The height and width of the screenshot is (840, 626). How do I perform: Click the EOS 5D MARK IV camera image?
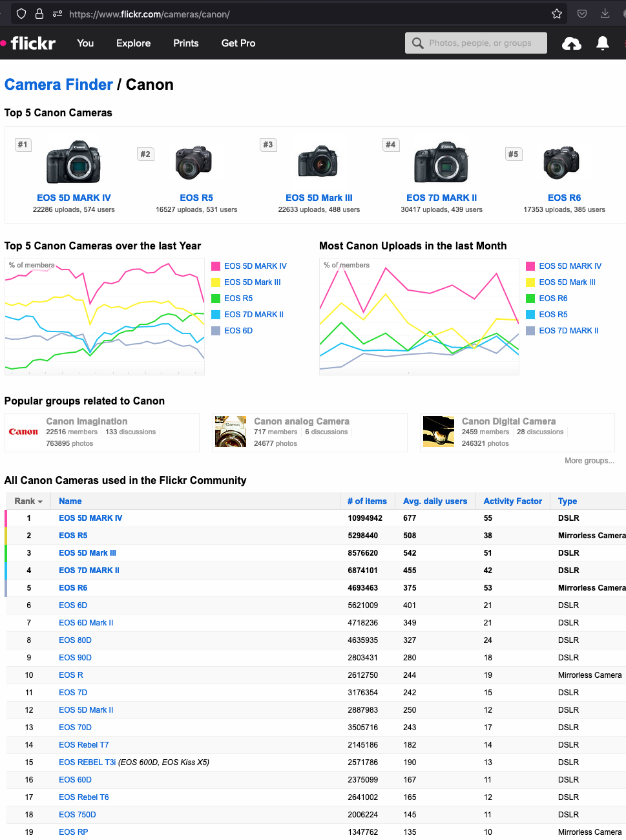74,162
